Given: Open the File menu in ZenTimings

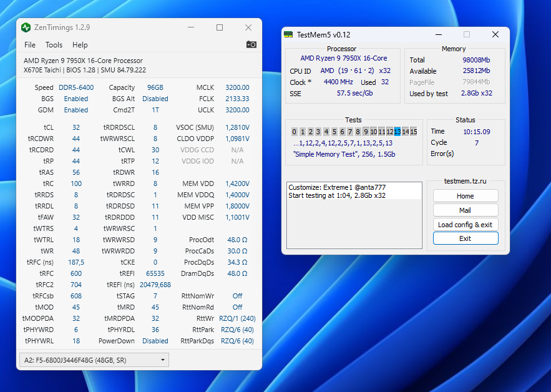Looking at the screenshot, I should click(30, 45).
